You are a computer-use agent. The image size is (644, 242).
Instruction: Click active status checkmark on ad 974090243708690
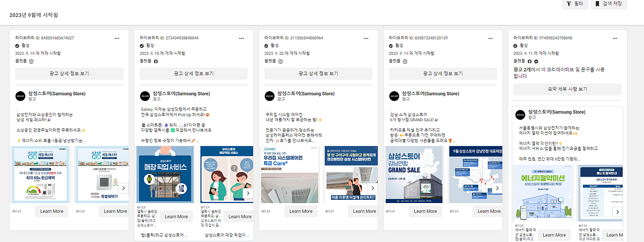(516, 46)
